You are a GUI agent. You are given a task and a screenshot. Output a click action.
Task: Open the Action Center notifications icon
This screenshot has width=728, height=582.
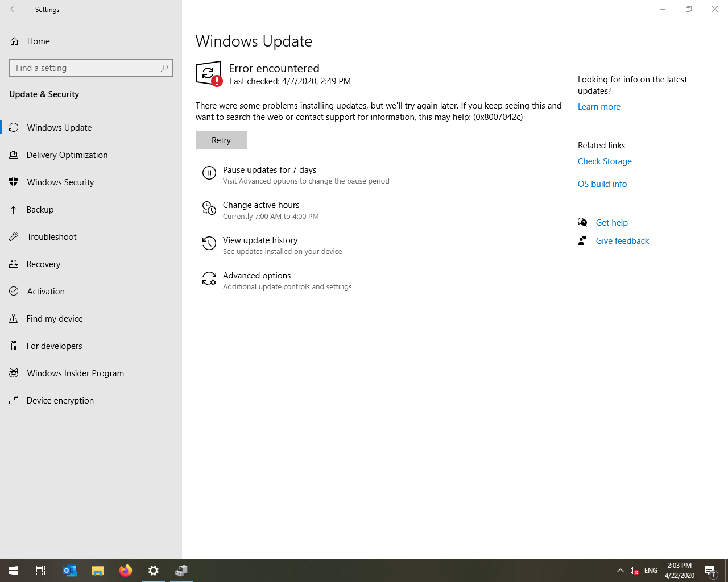click(x=710, y=571)
